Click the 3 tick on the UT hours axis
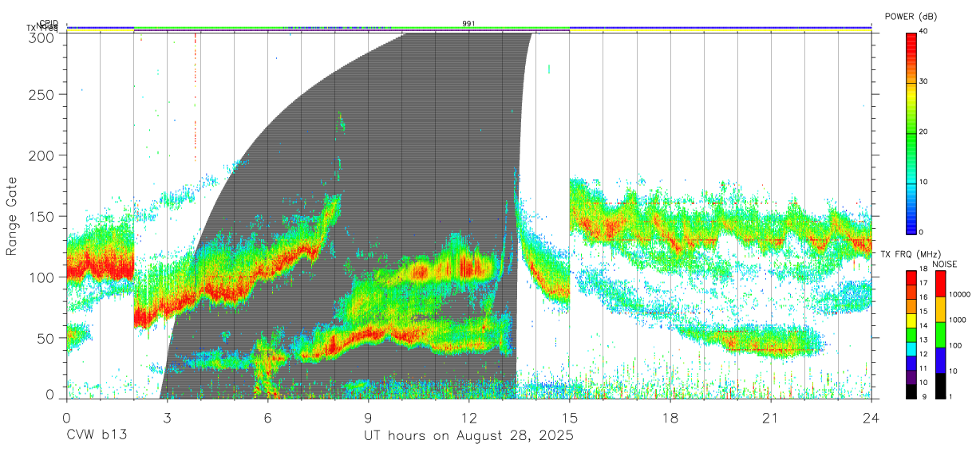980x452 pixels. [x=168, y=418]
